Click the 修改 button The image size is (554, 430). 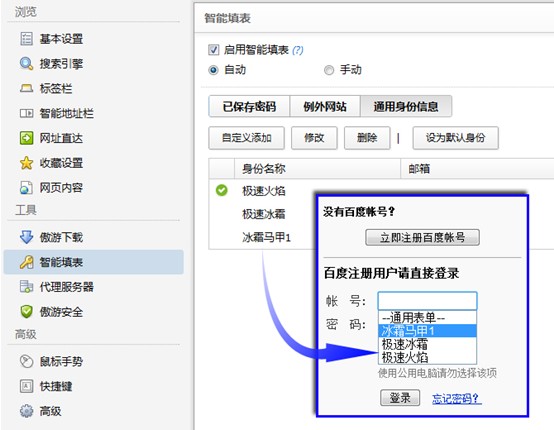[314, 138]
